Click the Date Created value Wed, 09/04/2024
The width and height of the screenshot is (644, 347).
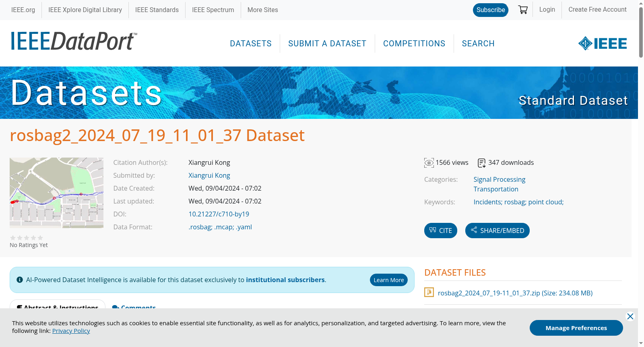225,189
